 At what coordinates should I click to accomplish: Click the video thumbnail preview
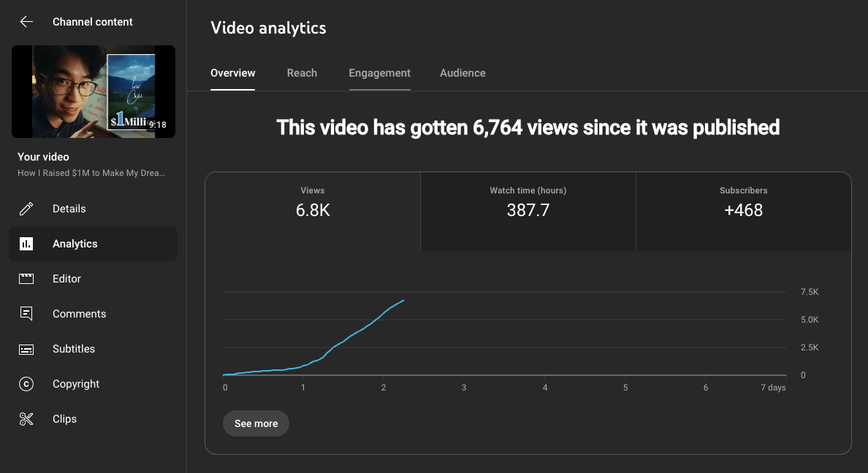tap(94, 92)
